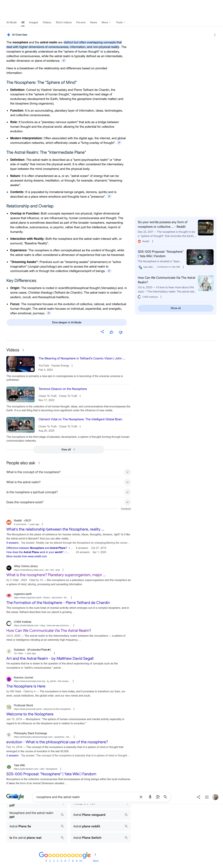Switch to the News tab
Viewport: 223px width, 868px height.
(x=94, y=23)
